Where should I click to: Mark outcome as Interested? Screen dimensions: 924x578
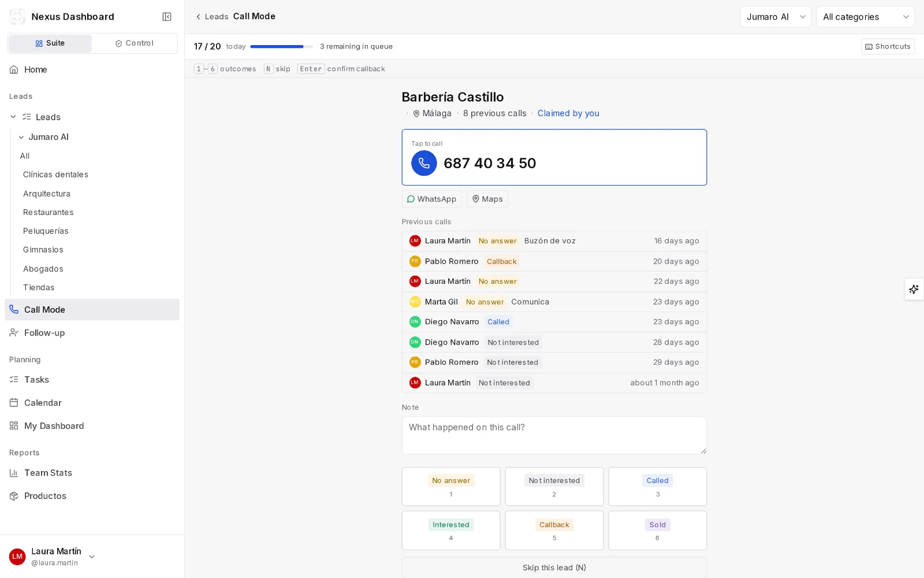(x=451, y=531)
